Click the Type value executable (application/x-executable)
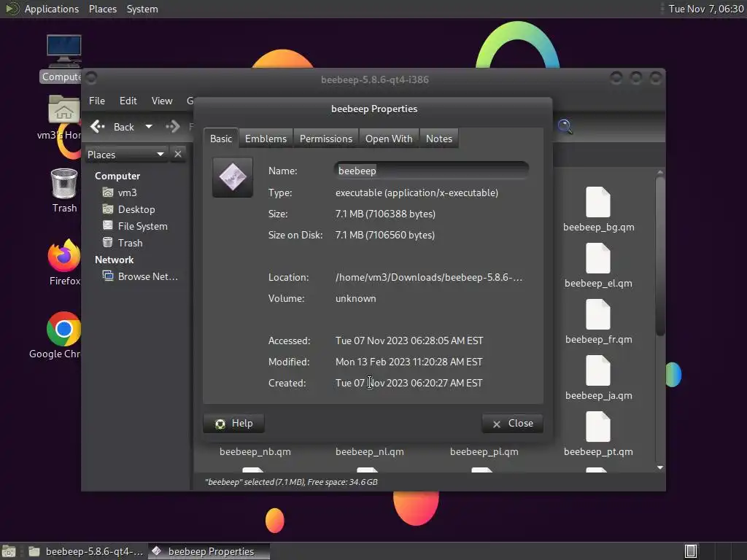Screen dimensions: 747x560 click(x=417, y=192)
